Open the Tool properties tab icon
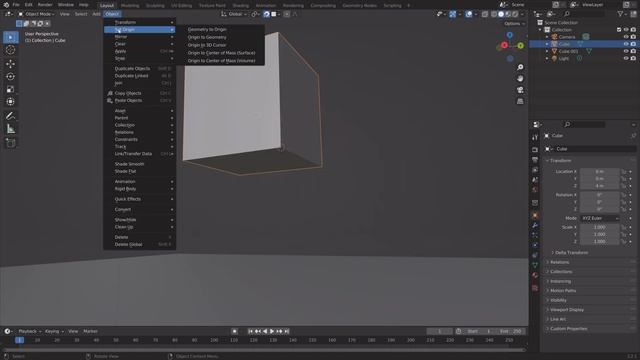Image resolution: width=640 pixels, height=360 pixels. 535,138
